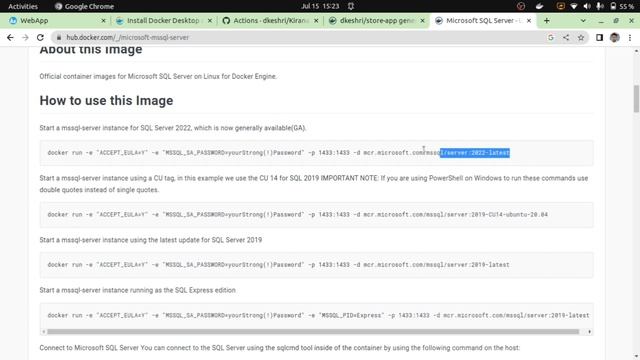Click the orange tray app icon

[560, 6]
